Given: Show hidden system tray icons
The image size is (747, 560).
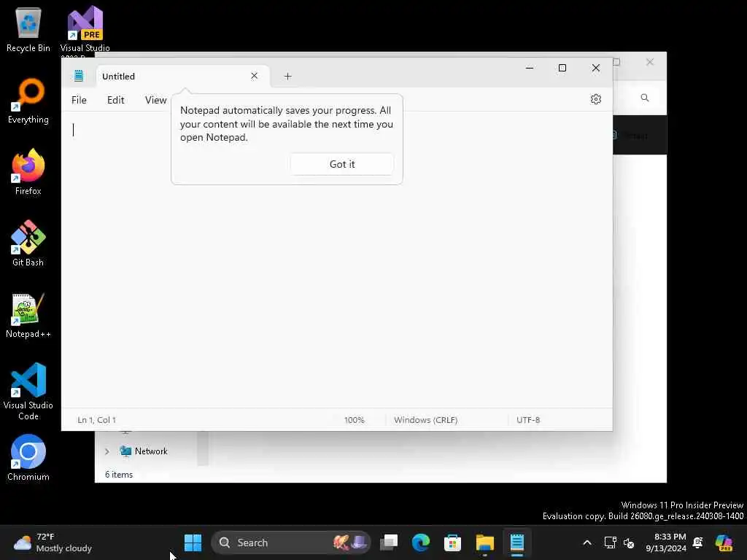Looking at the screenshot, I should click(x=587, y=542).
